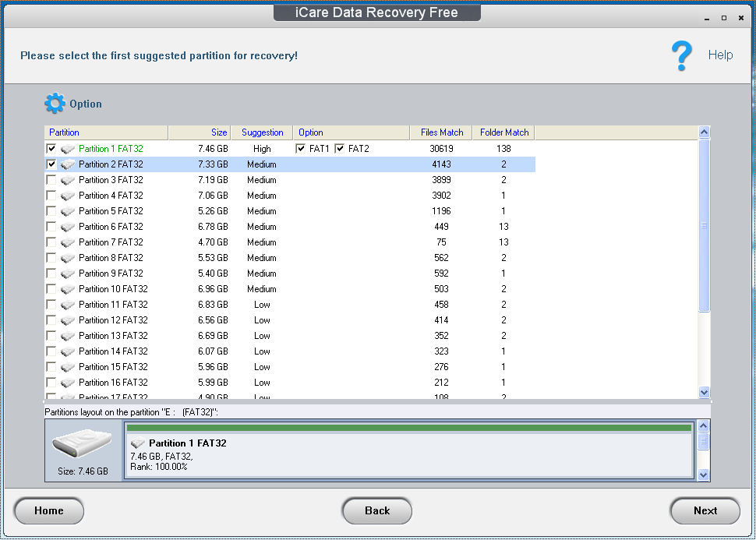Click the drive icon beside Partition 17 FAT32
This screenshot has width=756, height=540.
tap(67, 397)
